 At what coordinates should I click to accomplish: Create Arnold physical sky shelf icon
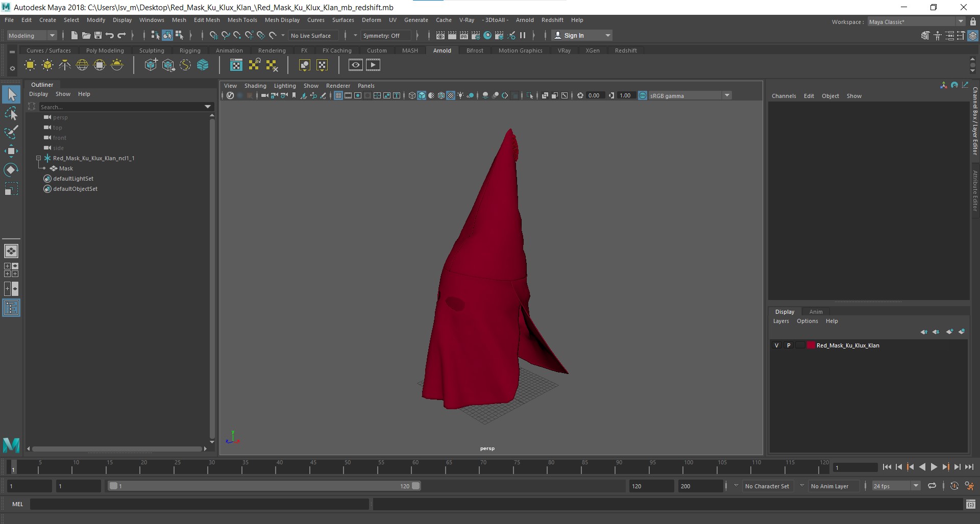pyautogui.click(x=117, y=65)
